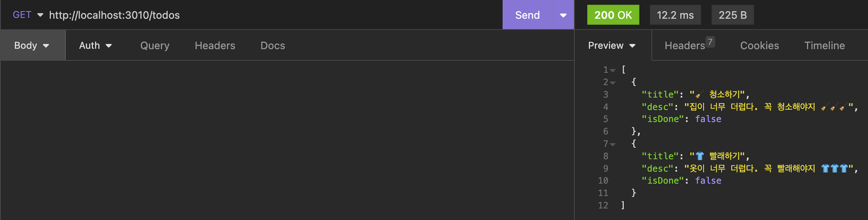Open the Cookies tab
Image resolution: width=868 pixels, height=220 pixels.
coord(759,45)
